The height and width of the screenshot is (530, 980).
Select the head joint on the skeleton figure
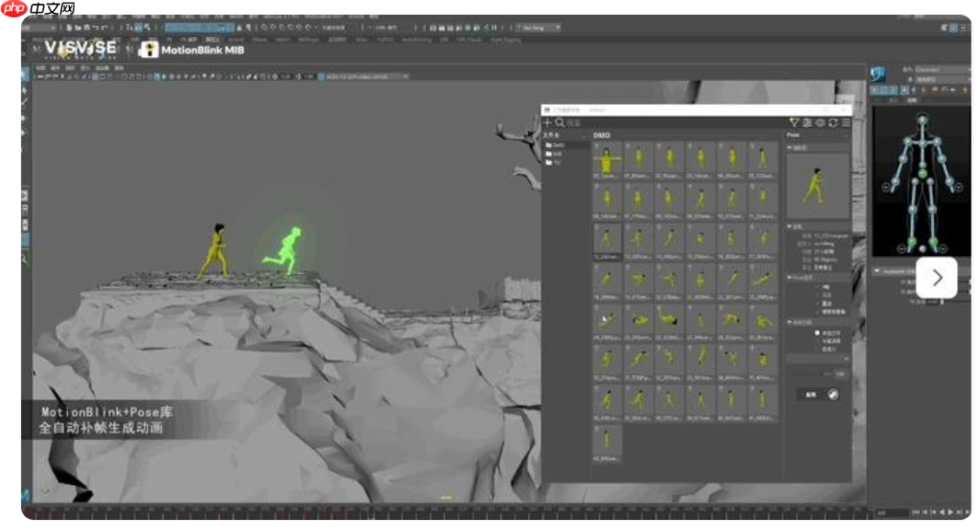point(922,120)
